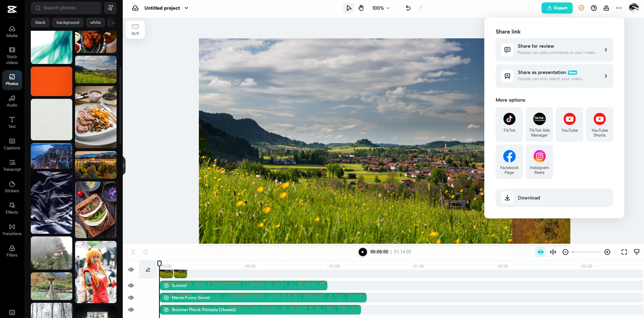Switch to the Audio panel
Image resolution: width=644 pixels, height=318 pixels.
click(x=12, y=101)
